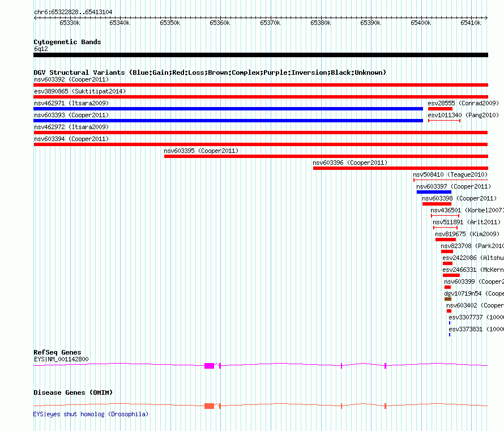Click the brown complex bar under dgv10719n54
The height and width of the screenshot is (431, 504).
point(448,299)
